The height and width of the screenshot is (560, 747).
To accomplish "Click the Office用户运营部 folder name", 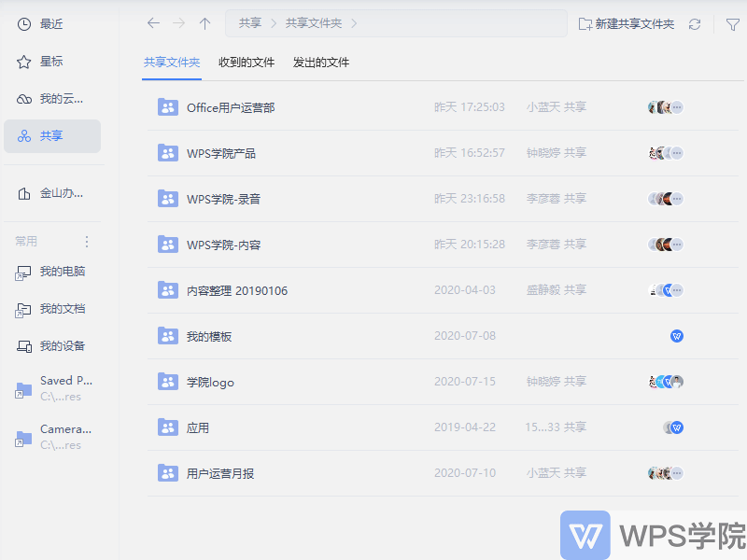I will pyautogui.click(x=231, y=108).
